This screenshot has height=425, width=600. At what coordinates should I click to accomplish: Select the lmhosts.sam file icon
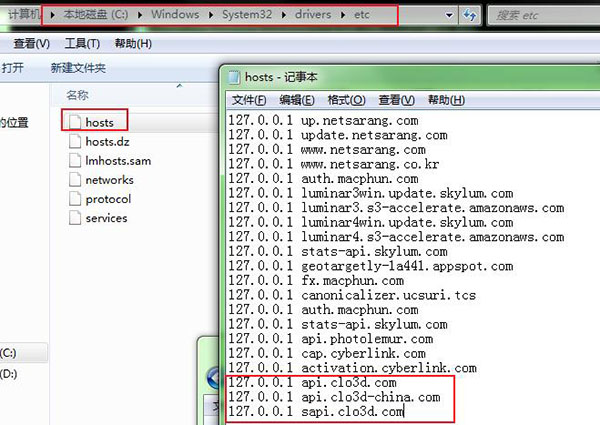coord(75,160)
